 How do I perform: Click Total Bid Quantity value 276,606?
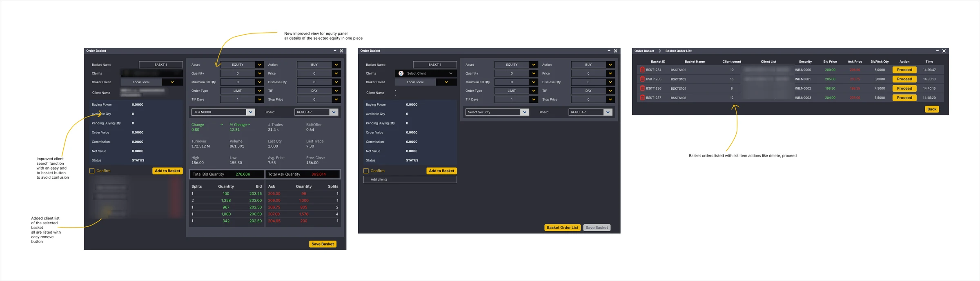coord(243,174)
